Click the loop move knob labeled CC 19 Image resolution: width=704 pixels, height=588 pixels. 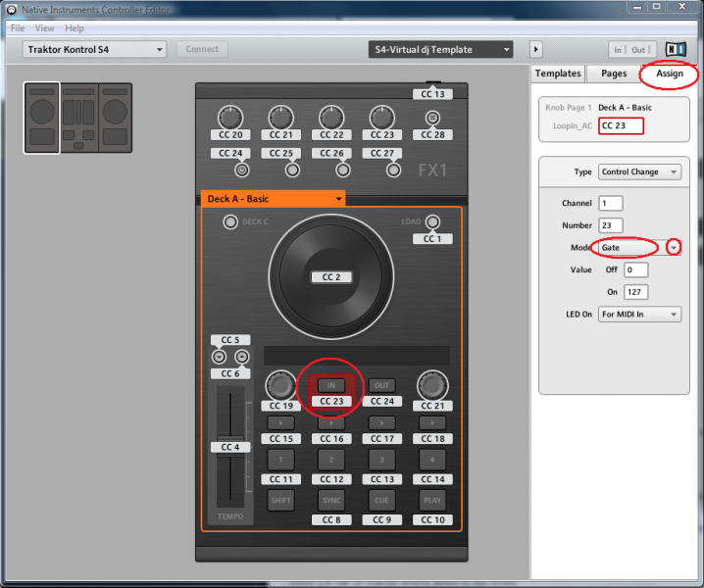(280, 385)
